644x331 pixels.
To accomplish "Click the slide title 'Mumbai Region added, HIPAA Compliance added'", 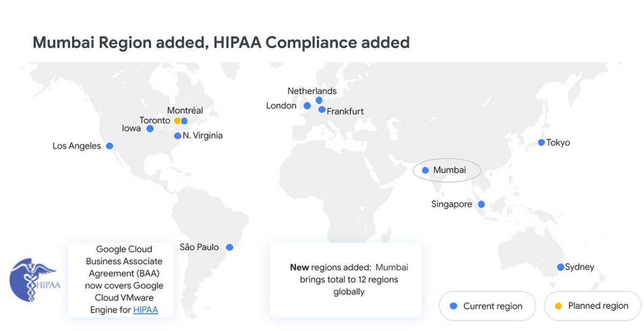I will 221,42.
